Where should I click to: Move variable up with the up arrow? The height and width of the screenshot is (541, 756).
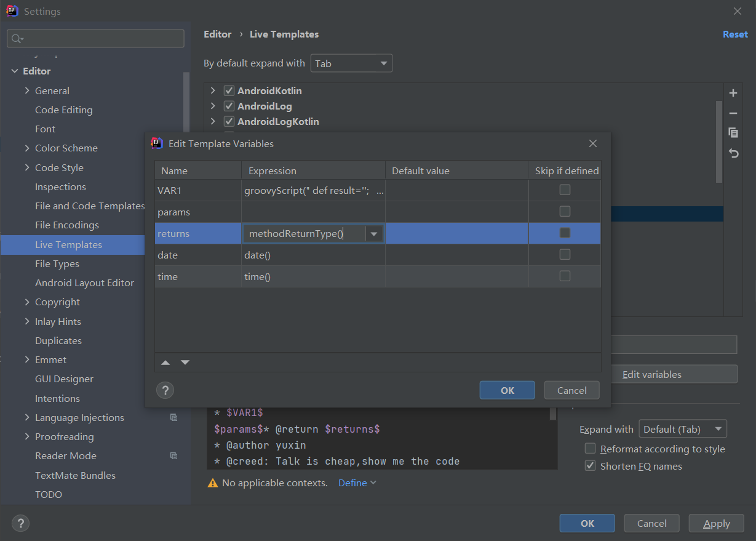pyautogui.click(x=165, y=363)
